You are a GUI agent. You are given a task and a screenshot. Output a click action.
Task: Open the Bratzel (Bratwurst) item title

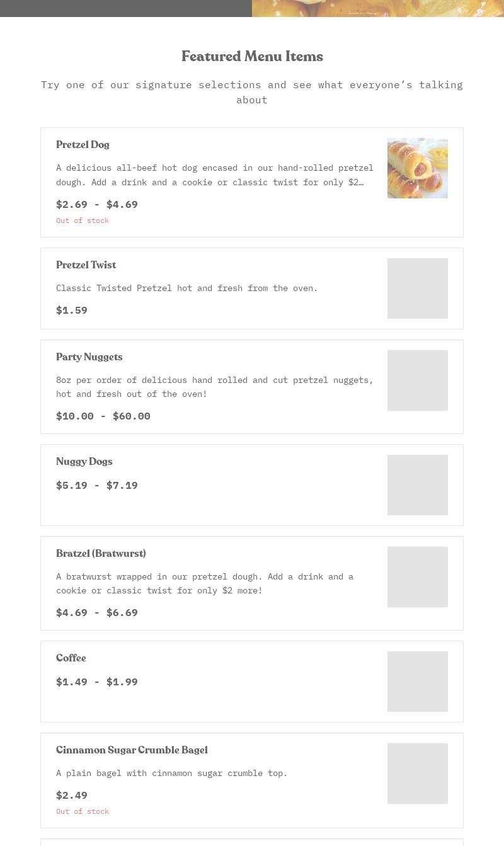101,554
